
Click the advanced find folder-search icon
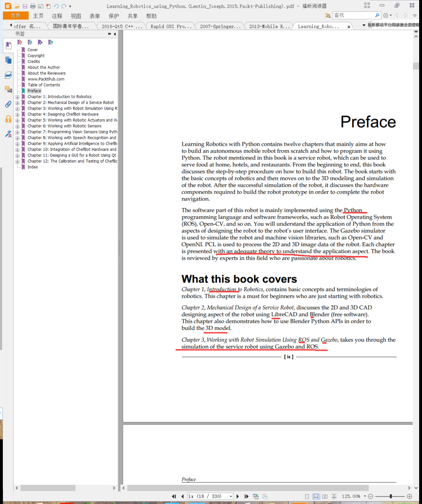coord(328,15)
